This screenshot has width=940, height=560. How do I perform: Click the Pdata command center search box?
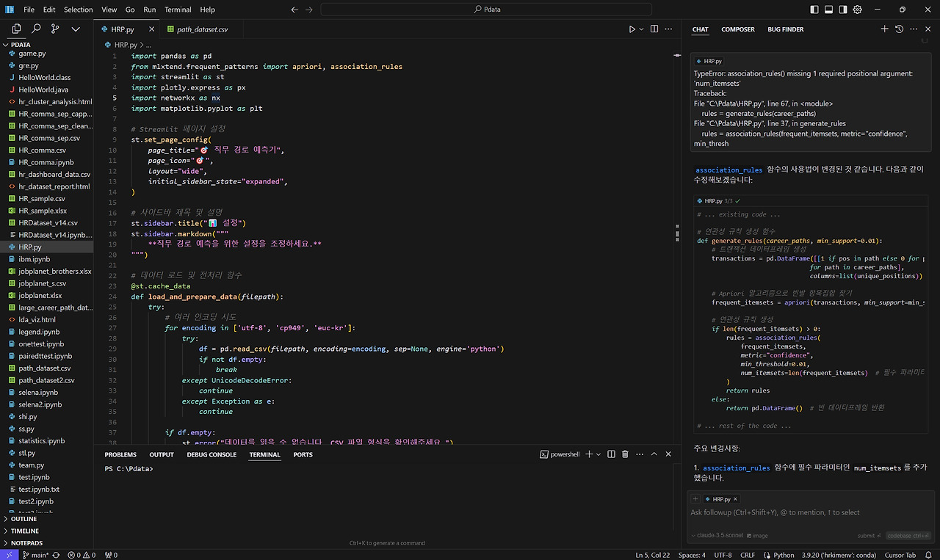[486, 10]
